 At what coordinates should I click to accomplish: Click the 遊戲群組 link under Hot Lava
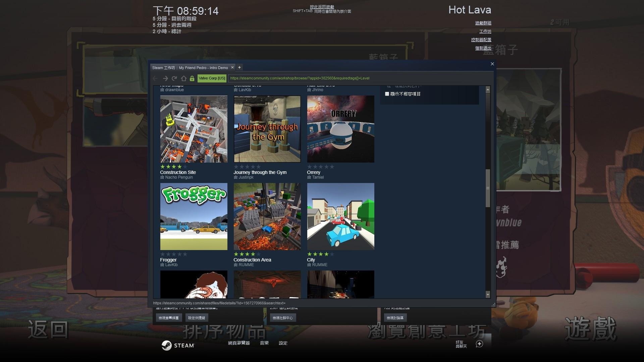(483, 23)
